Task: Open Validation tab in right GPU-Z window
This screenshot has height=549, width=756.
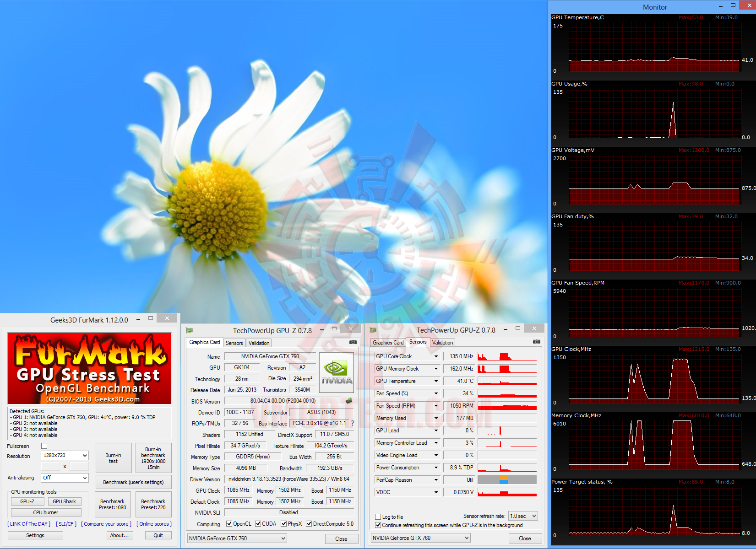Action: coord(443,343)
